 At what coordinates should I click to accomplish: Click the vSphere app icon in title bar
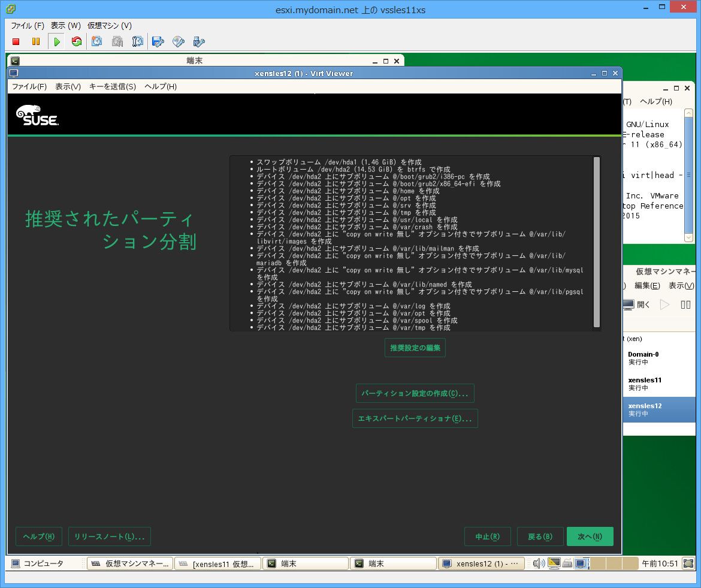click(x=11, y=8)
